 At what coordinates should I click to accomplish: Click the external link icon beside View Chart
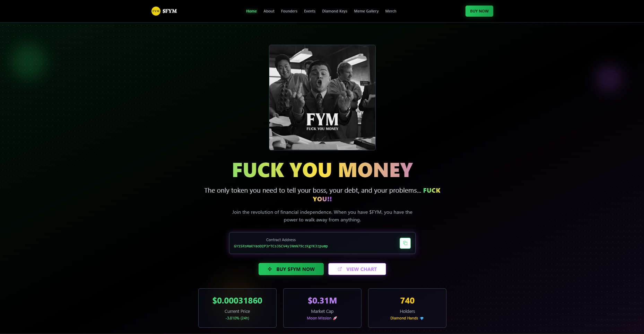(340, 269)
